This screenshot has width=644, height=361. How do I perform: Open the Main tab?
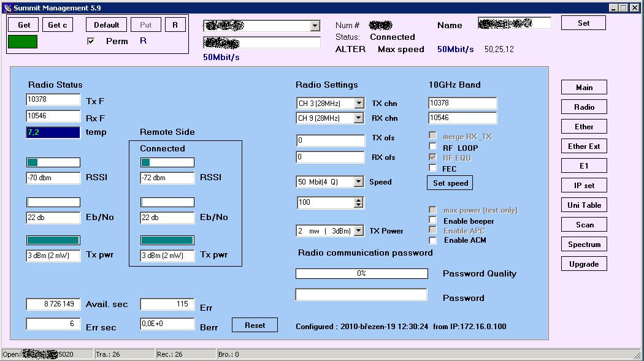[x=584, y=88]
